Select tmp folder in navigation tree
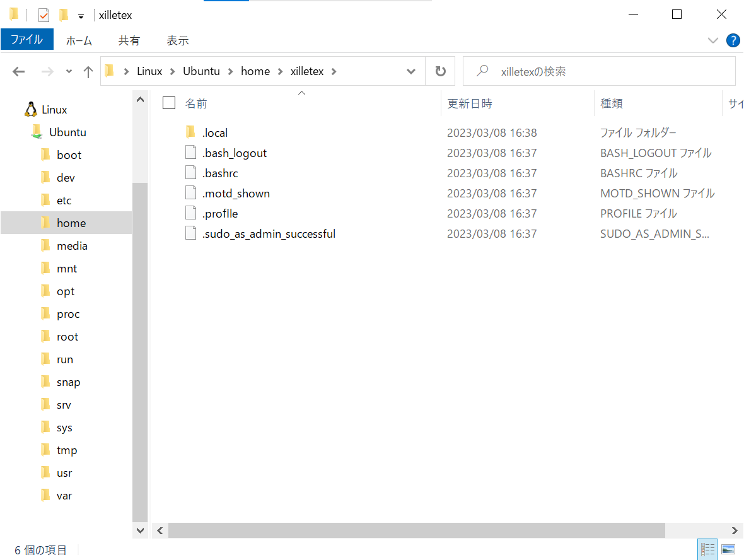The height and width of the screenshot is (560, 744). (67, 450)
